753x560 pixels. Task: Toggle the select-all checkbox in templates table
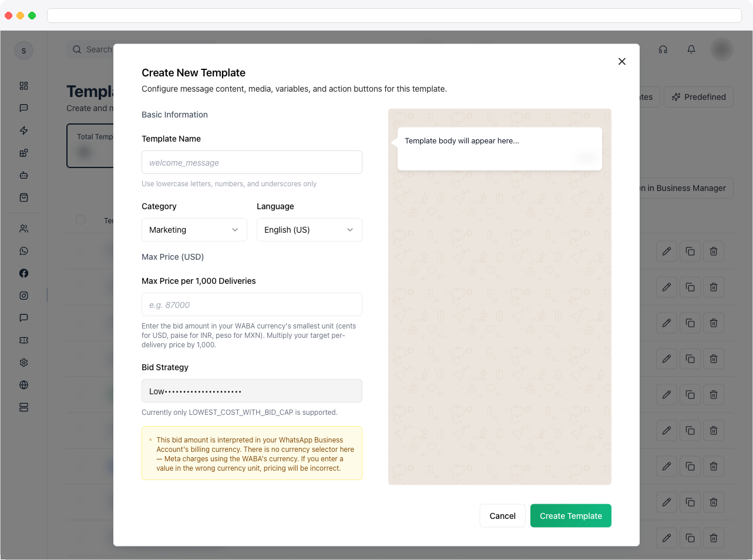[x=80, y=220]
